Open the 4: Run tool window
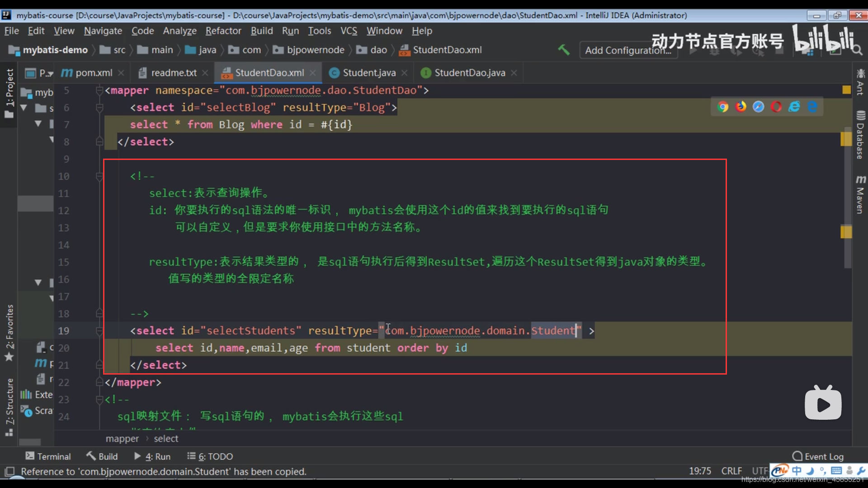Screen dimensions: 868x488 pyautogui.click(x=152, y=456)
